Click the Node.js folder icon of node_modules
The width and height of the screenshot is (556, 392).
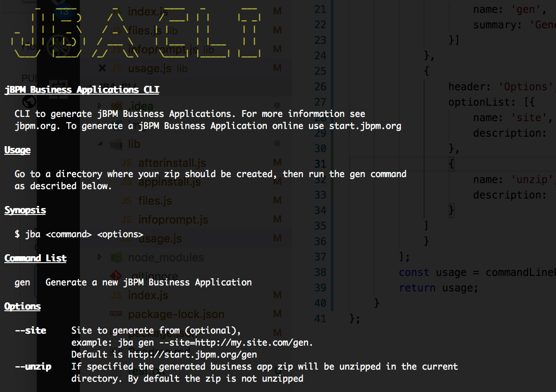click(x=117, y=257)
